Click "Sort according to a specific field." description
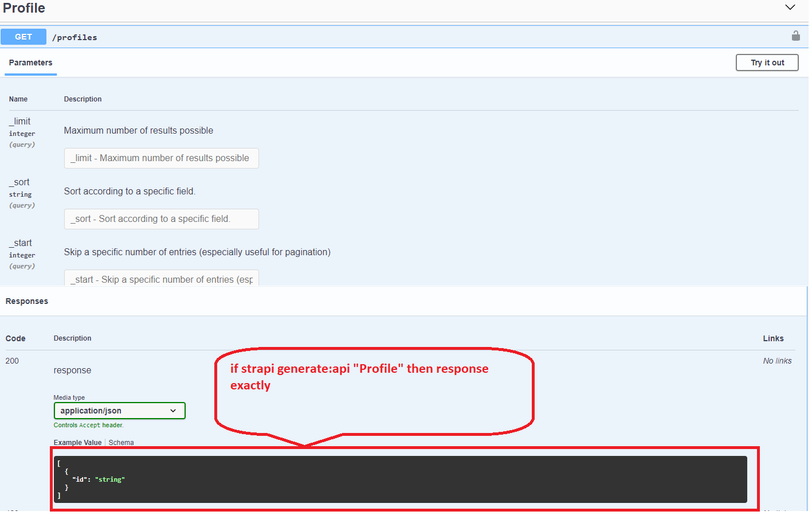The width and height of the screenshot is (812, 519). pyautogui.click(x=130, y=192)
